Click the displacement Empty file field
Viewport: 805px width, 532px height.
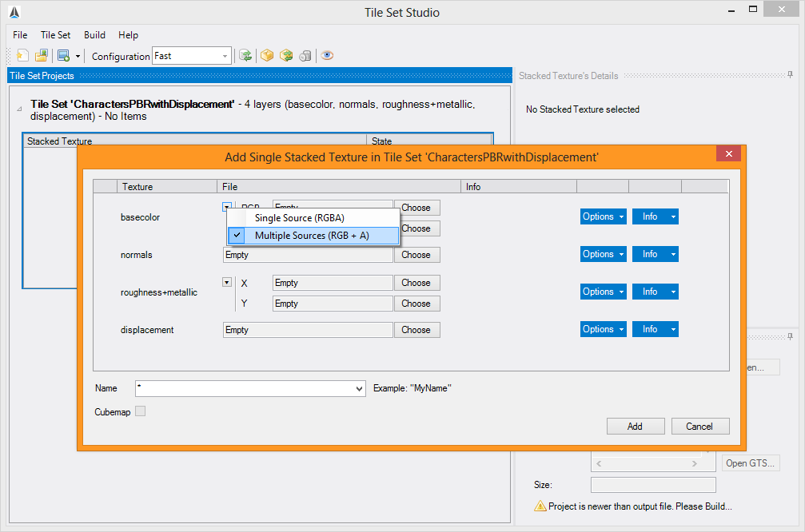point(308,330)
